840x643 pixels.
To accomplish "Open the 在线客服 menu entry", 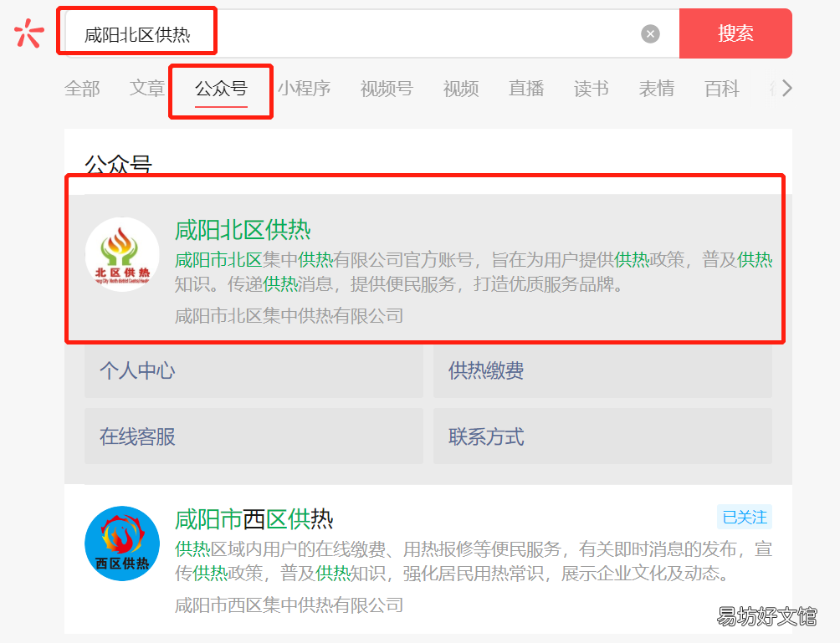I will tap(254, 436).
